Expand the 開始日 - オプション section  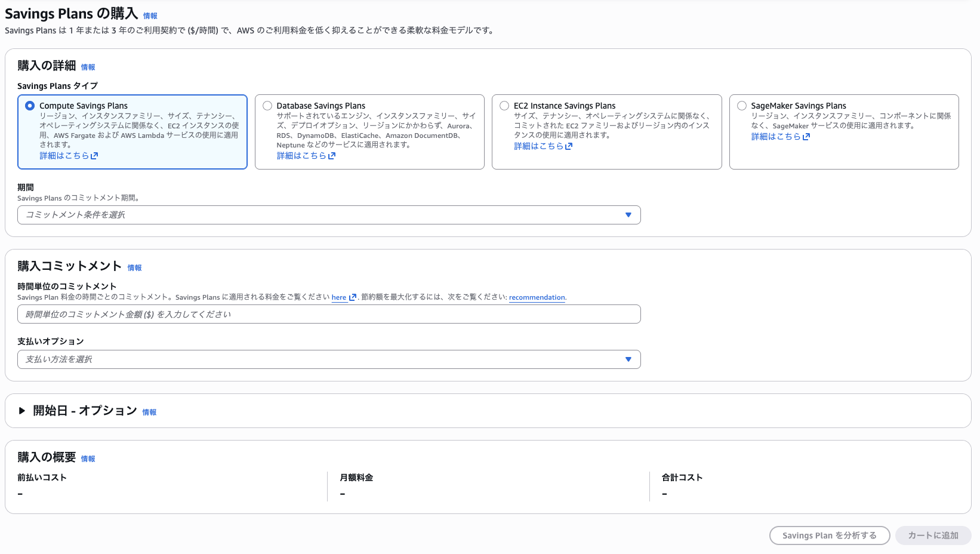click(21, 411)
